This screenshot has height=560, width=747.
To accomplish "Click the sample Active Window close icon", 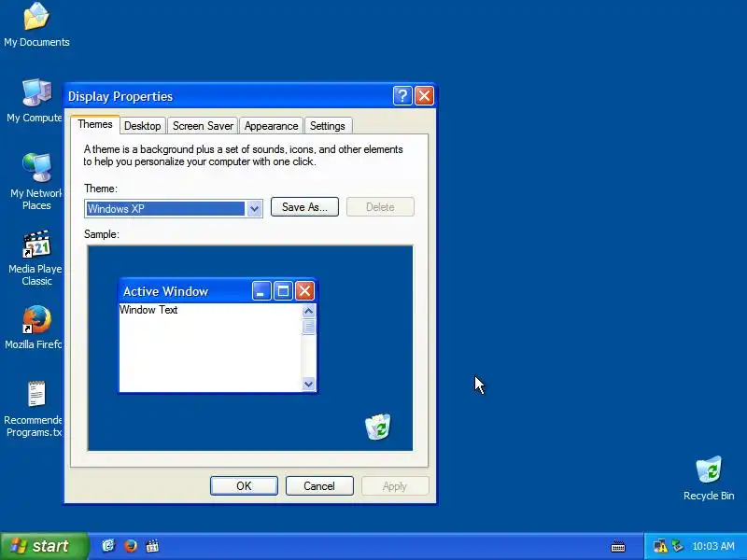I will [x=304, y=291].
